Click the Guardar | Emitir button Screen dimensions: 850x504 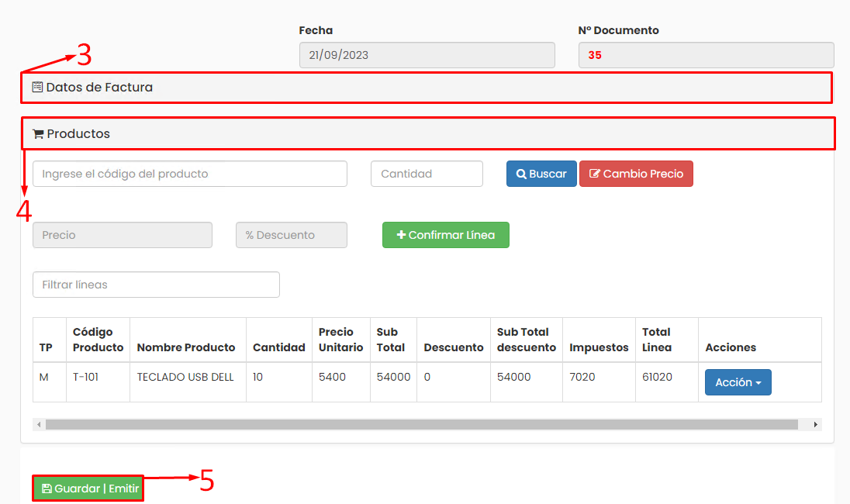tap(88, 488)
